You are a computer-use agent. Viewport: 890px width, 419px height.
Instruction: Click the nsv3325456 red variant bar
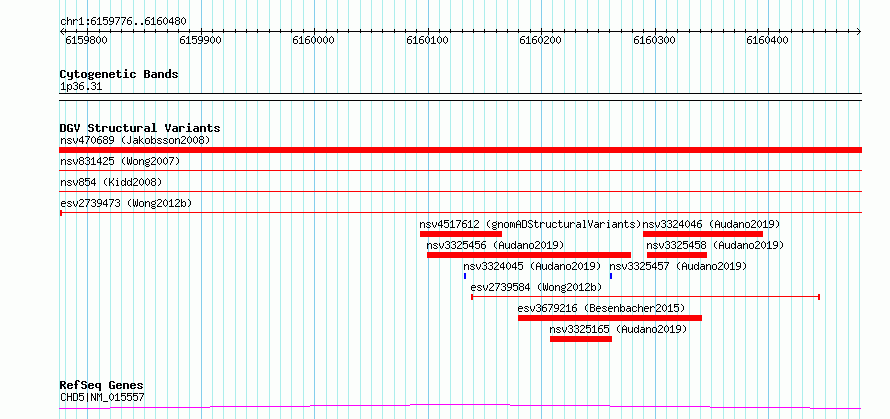529,255
